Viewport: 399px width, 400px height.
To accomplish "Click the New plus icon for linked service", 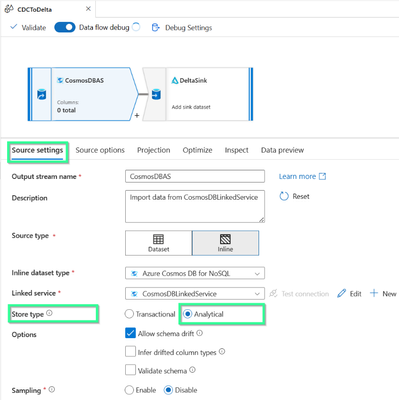I will click(x=374, y=293).
